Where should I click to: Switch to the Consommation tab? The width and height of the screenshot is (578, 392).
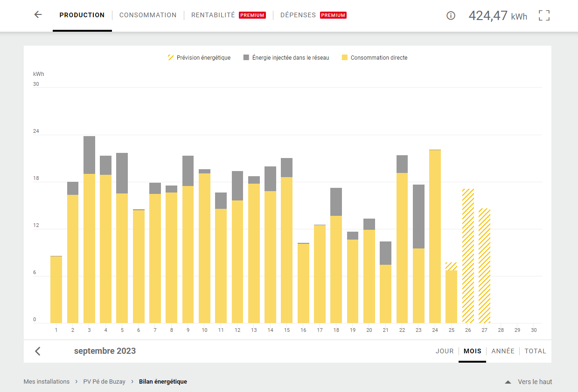[x=148, y=15]
